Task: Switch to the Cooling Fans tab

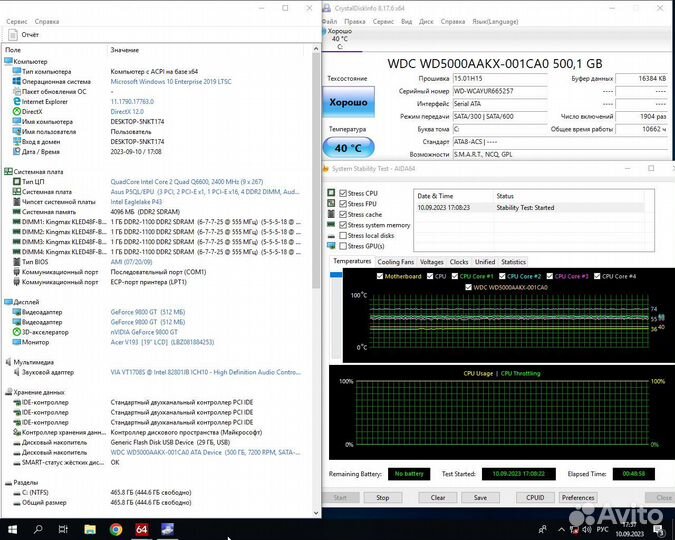Action: tap(395, 262)
